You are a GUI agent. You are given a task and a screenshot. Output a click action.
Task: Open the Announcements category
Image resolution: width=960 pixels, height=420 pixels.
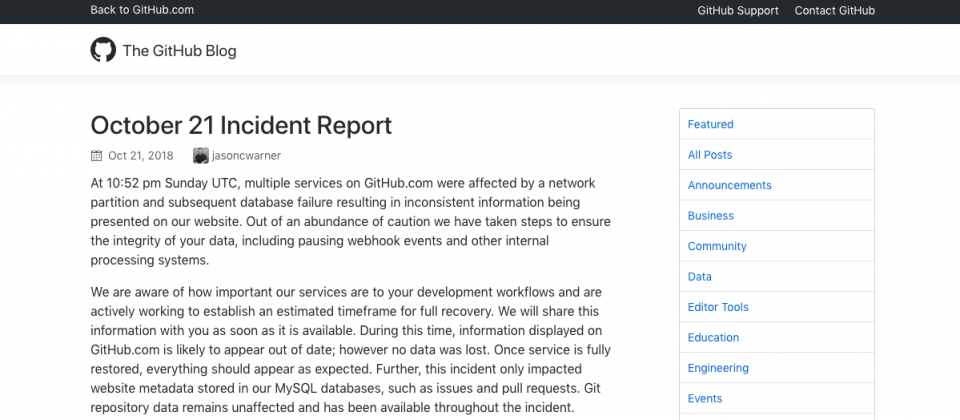tap(777, 185)
